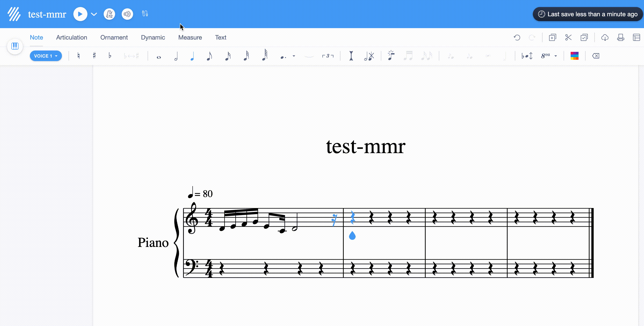This screenshot has width=644, height=326.
Task: Switch to the Articulation tab
Action: [x=72, y=37]
